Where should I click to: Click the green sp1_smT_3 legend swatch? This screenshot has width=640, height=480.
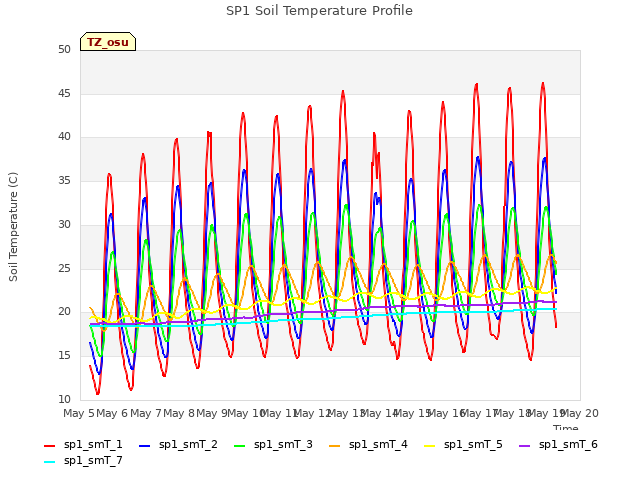(x=240, y=446)
